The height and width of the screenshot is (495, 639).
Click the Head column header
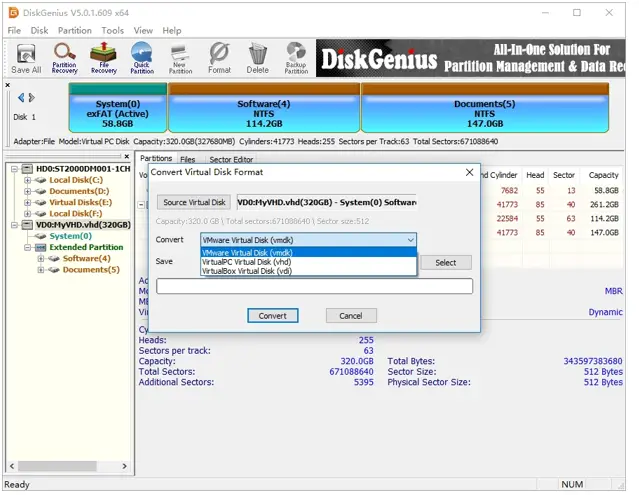point(535,175)
